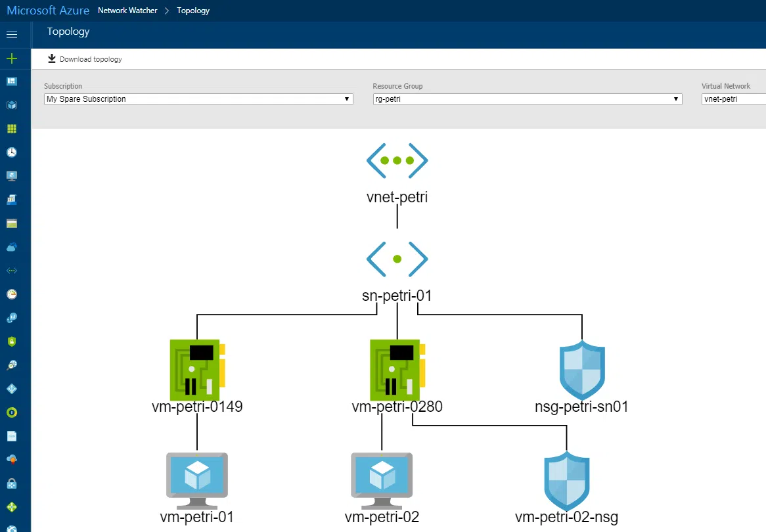The width and height of the screenshot is (766, 532).
Task: Open the yellow card-style sidebar icon
Action: click(x=12, y=223)
